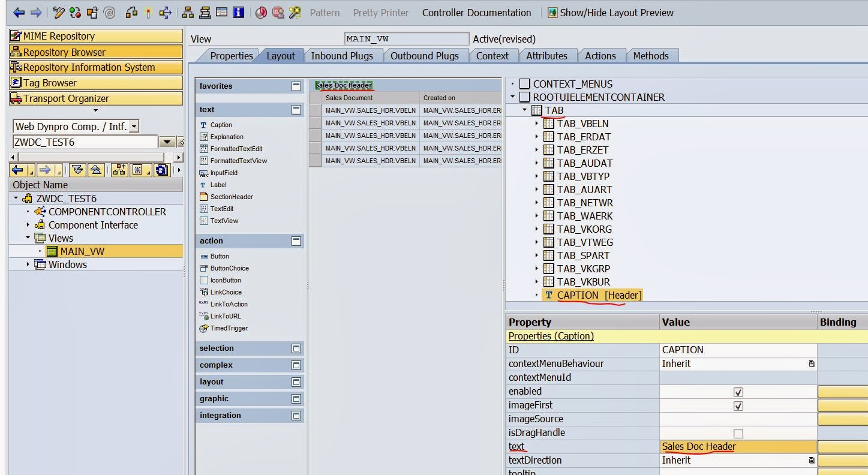Click the Where-Used List toolbar icon
The height and width of the screenshot is (475, 868).
point(166,13)
